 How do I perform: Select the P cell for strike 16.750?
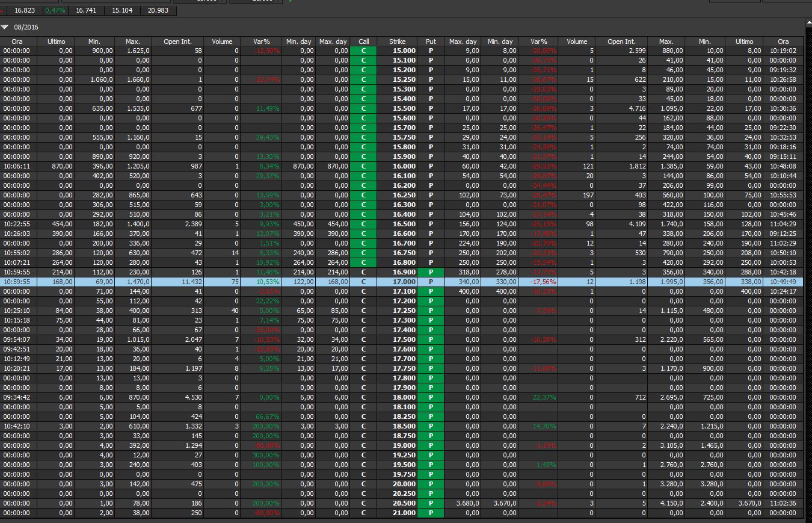tap(431, 253)
